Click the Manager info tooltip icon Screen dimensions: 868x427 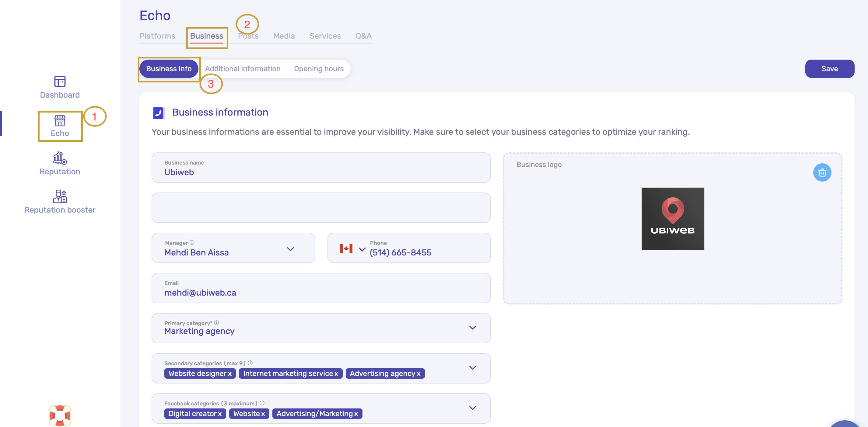click(192, 242)
